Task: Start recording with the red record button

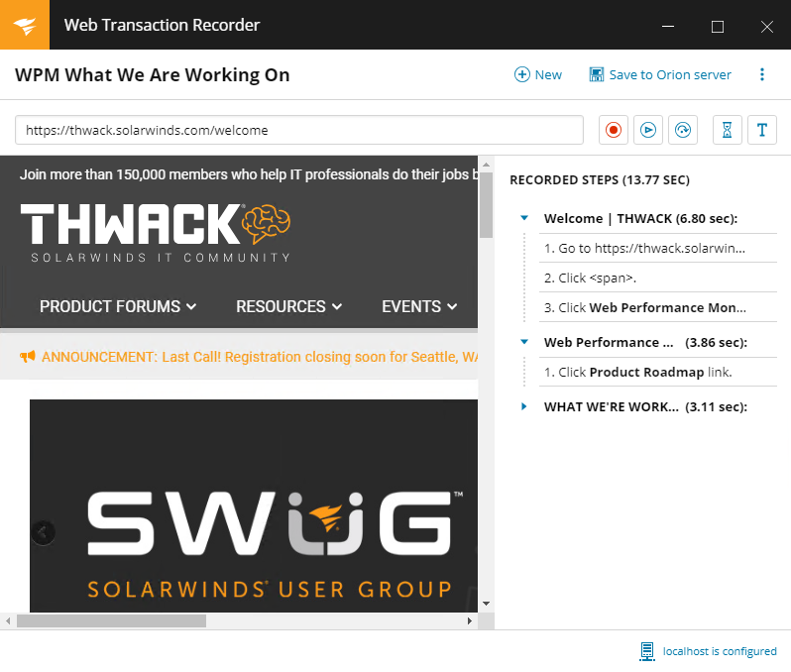Action: pos(613,130)
